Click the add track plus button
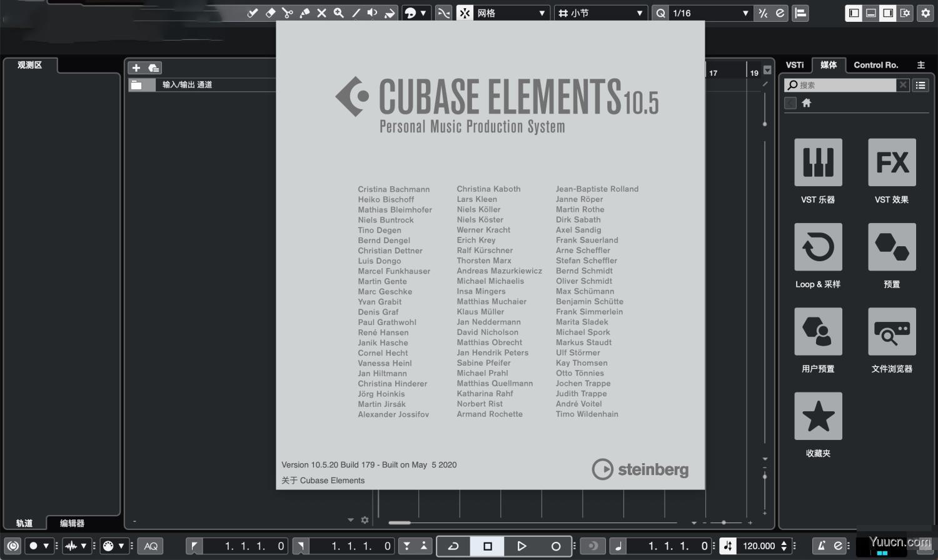 point(136,67)
